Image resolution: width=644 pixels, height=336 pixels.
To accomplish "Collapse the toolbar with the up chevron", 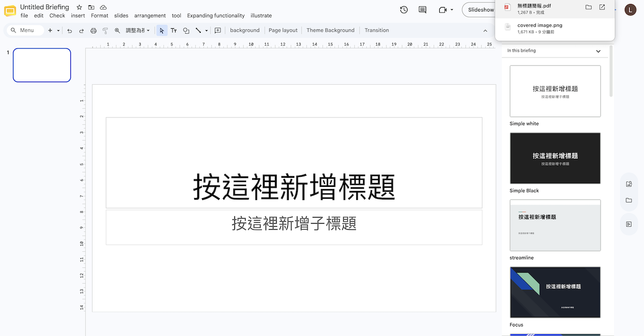I will [x=485, y=30].
